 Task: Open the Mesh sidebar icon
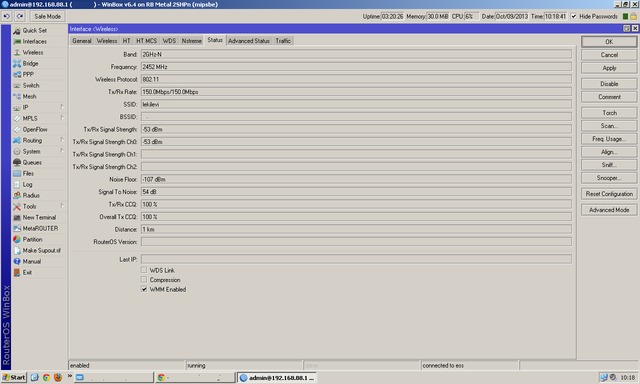pos(17,97)
